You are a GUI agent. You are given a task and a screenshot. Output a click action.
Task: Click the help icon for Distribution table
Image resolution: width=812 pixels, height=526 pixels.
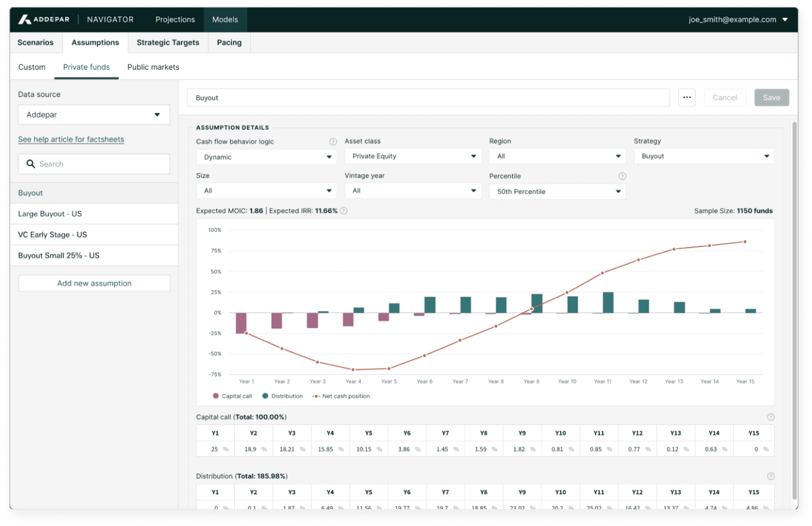coord(770,476)
